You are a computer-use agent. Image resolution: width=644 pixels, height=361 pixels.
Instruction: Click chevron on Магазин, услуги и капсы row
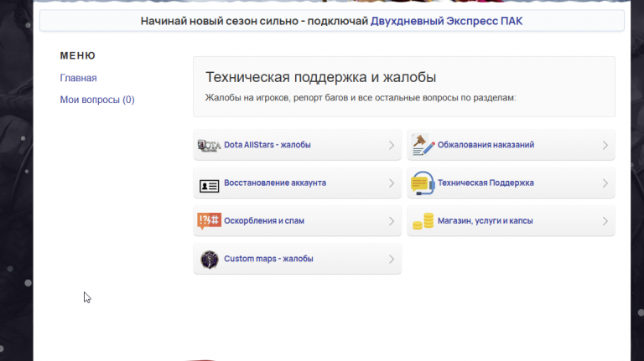coord(605,221)
